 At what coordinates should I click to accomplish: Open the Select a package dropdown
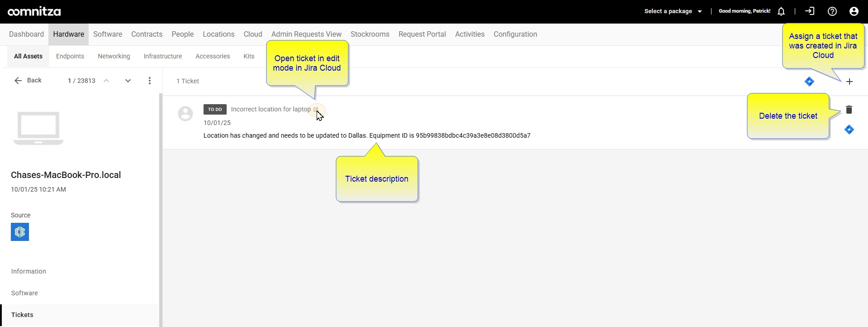pos(673,11)
